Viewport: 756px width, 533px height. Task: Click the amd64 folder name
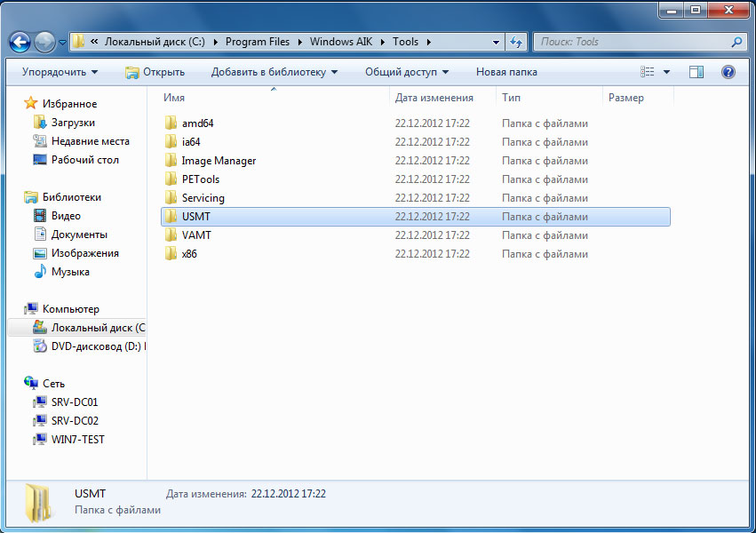tap(198, 123)
